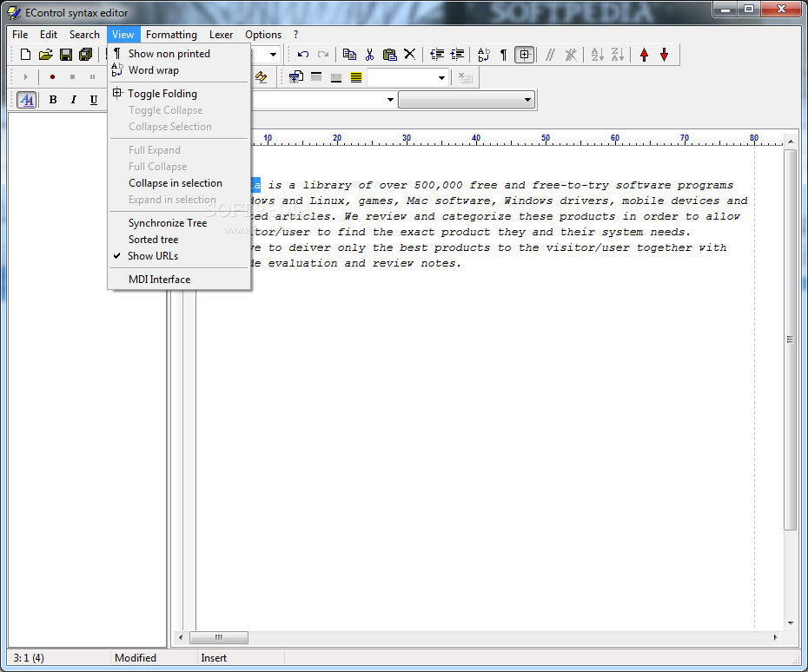Click the New document icon
The image size is (808, 672).
click(25, 54)
